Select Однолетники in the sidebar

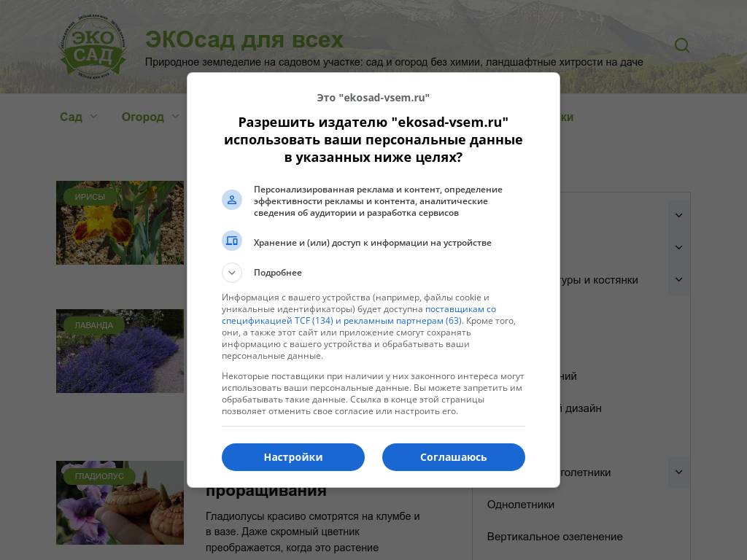[521, 505]
